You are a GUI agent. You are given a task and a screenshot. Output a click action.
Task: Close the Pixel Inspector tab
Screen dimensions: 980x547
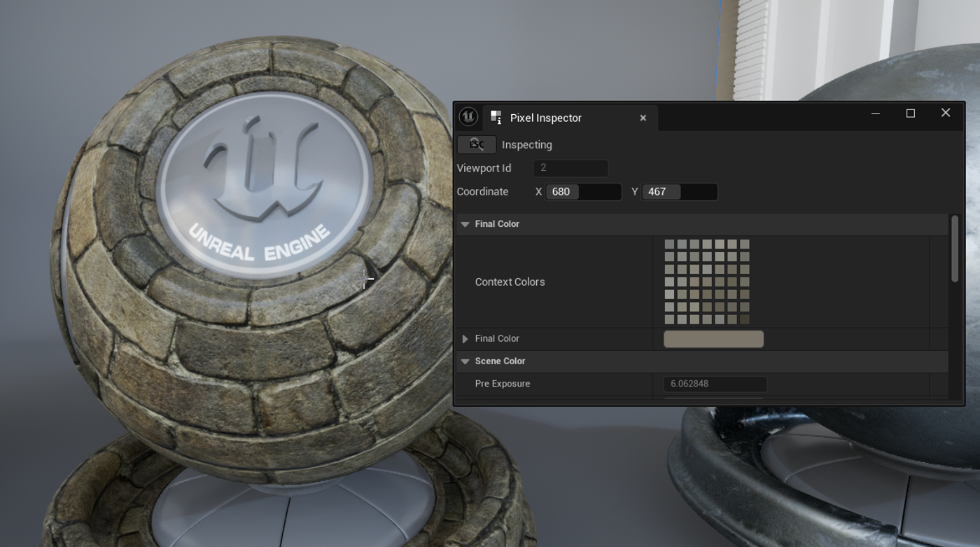pyautogui.click(x=643, y=118)
